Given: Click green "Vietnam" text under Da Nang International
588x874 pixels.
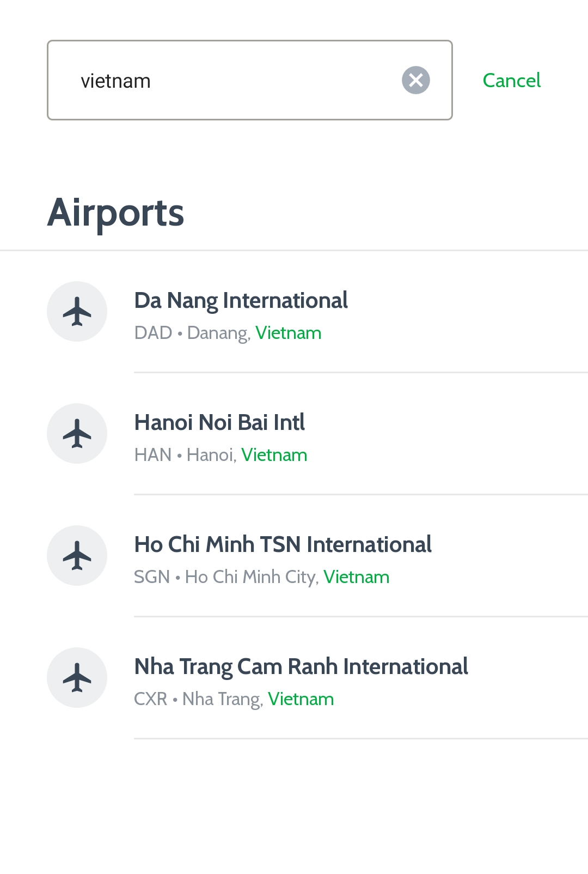Looking at the screenshot, I should (x=289, y=333).
